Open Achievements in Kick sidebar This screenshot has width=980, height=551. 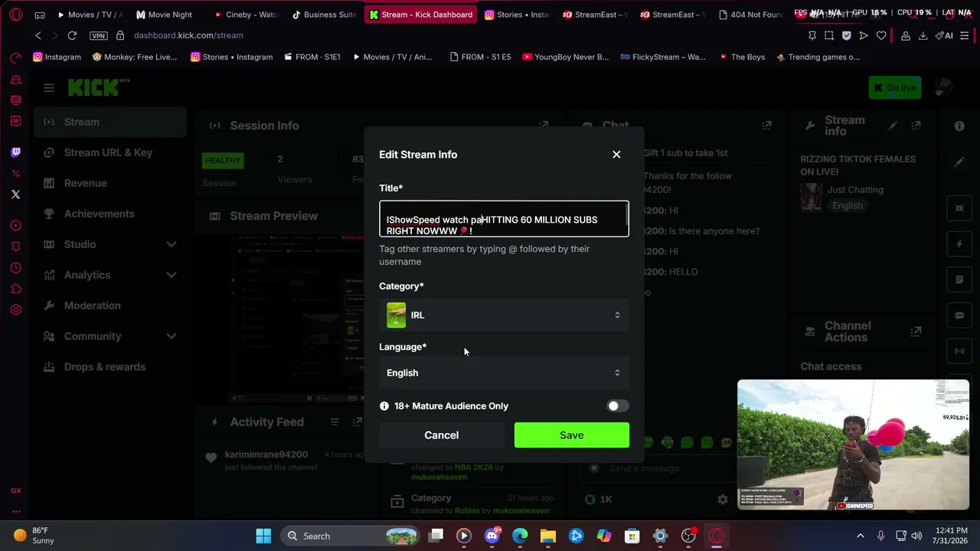(110, 214)
